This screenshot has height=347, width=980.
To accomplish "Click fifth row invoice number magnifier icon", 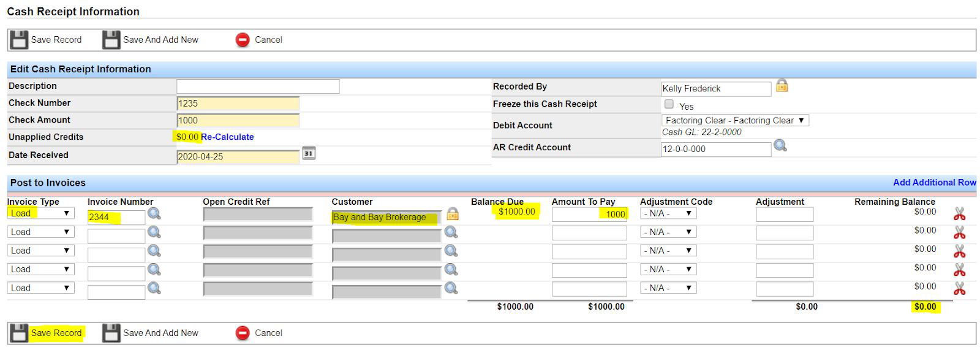I will (x=154, y=288).
